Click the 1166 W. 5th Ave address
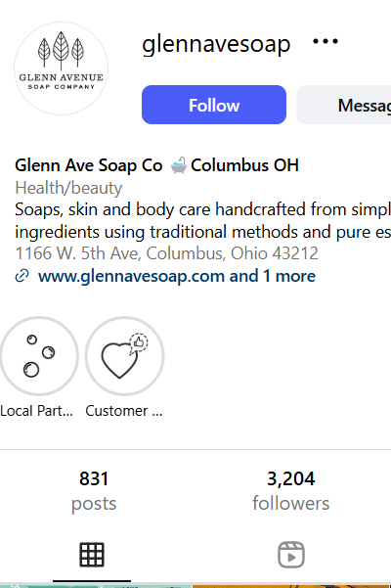391x588 pixels. click(166, 253)
